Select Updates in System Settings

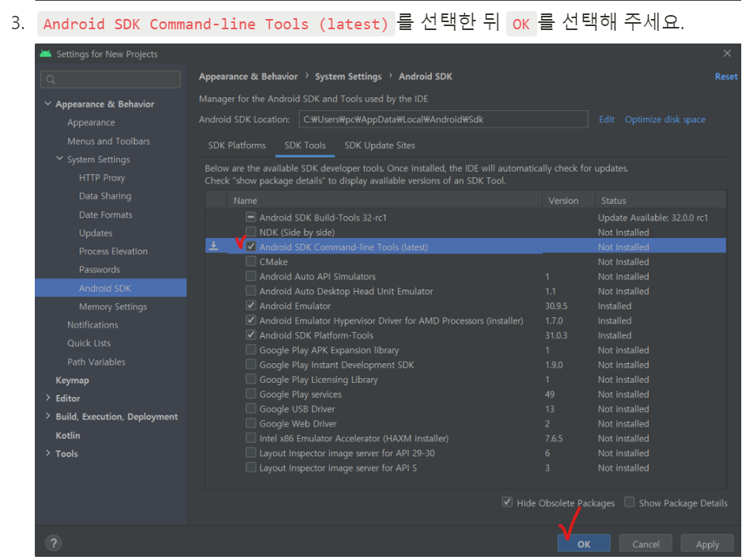[x=96, y=233]
